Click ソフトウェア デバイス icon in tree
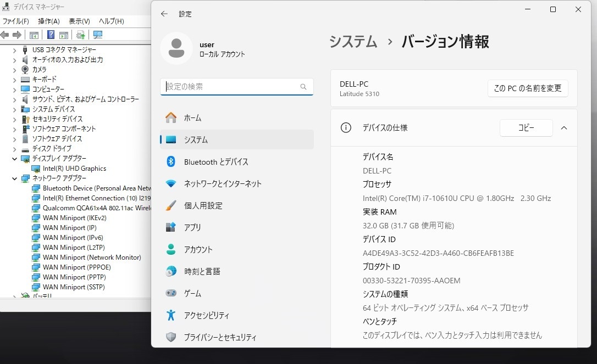 point(25,139)
